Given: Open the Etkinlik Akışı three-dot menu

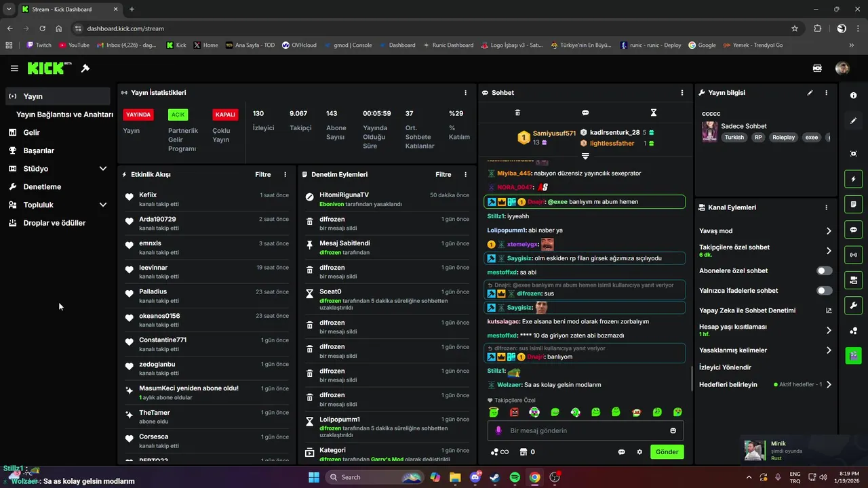Looking at the screenshot, I should pos(285,174).
